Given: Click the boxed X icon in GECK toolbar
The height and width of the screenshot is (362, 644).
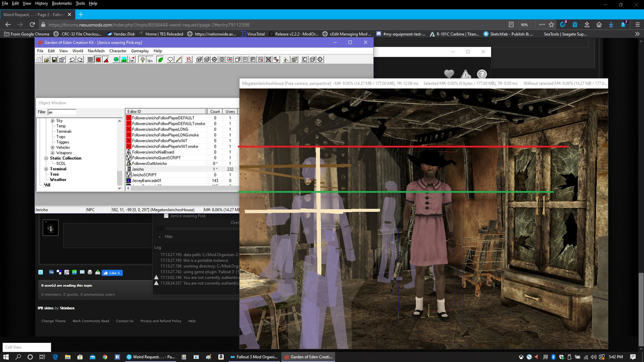Looking at the screenshot, I should pos(268,59).
